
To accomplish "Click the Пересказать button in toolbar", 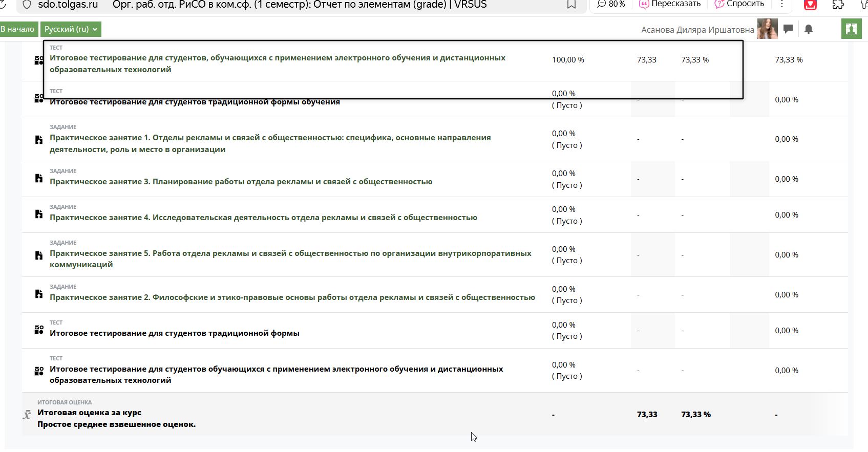I will click(670, 4).
